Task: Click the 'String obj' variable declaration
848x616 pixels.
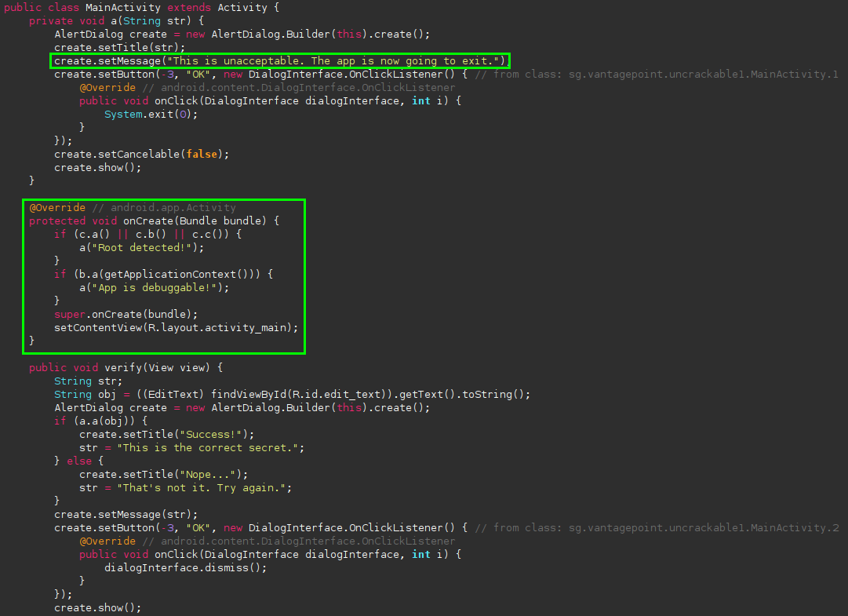Action: click(85, 394)
